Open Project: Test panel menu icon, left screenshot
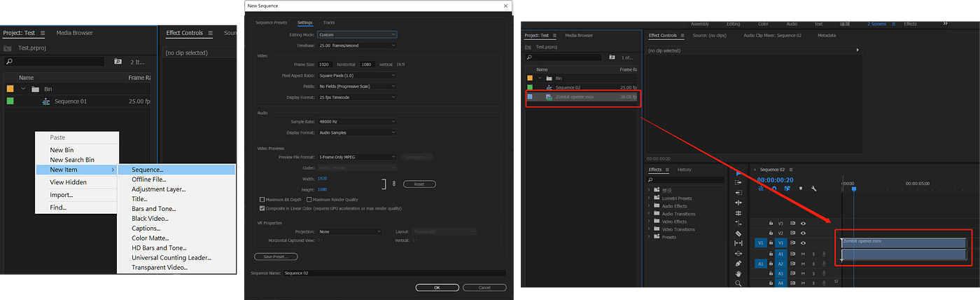This screenshot has width=980, height=300. 43,33
